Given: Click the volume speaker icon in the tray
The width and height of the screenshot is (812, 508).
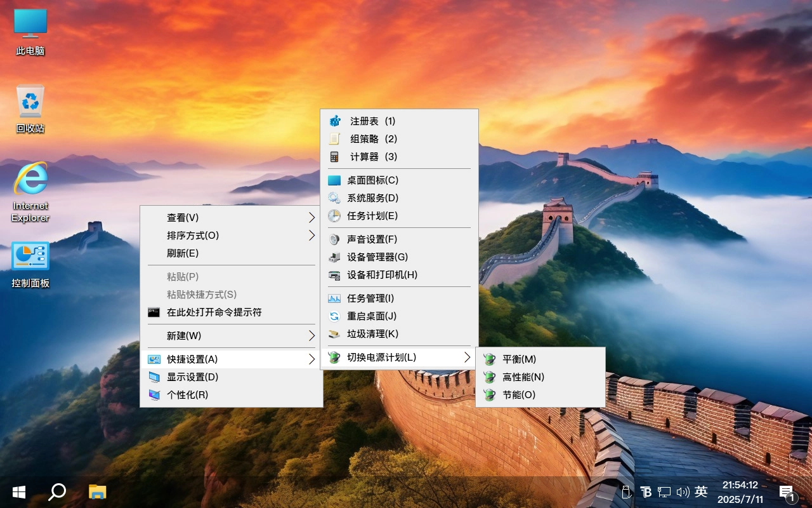Looking at the screenshot, I should click(683, 491).
